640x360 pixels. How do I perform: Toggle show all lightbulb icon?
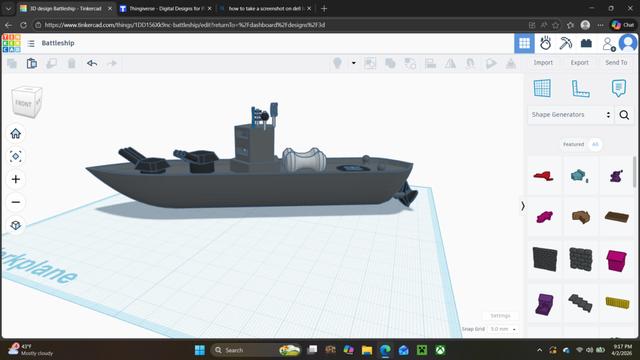(337, 63)
